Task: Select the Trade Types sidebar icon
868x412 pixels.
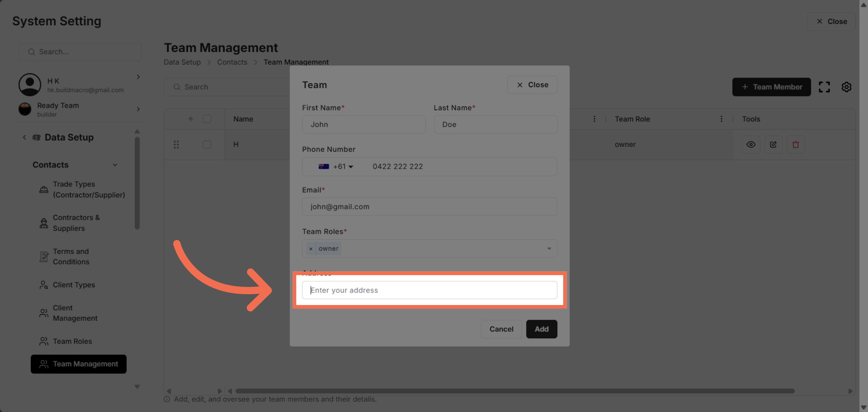Action: coord(43,189)
